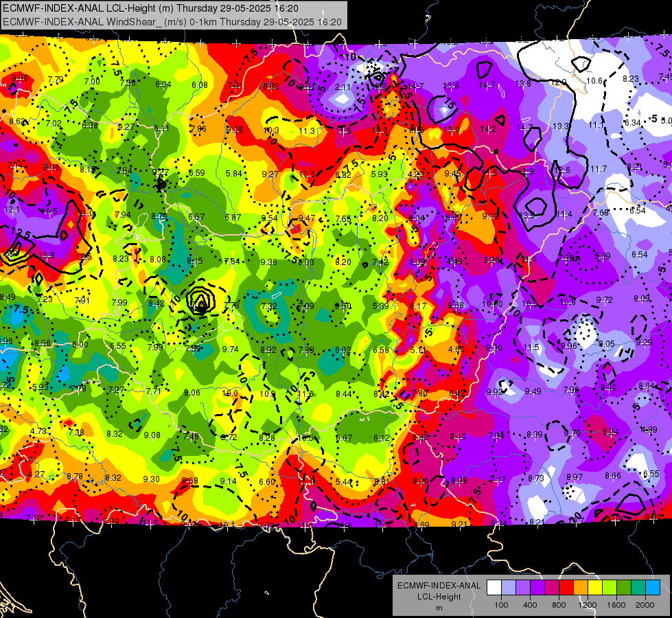Click the wind shear value 8.06
This screenshot has width=672, height=618.
click(x=192, y=392)
